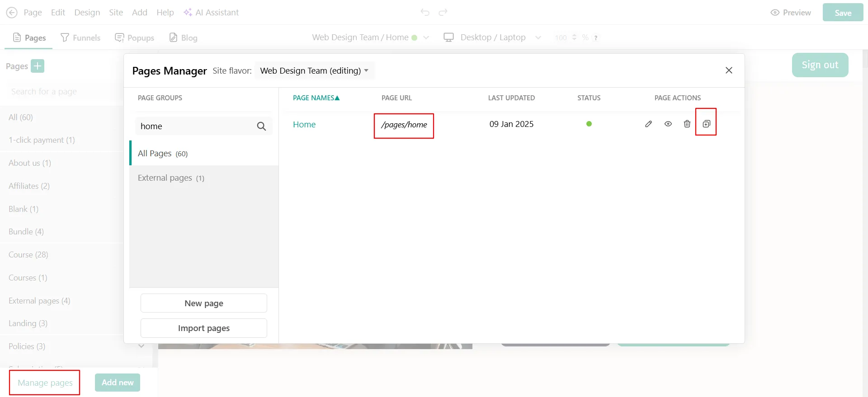Close the Pages Manager dialog

pos(728,70)
